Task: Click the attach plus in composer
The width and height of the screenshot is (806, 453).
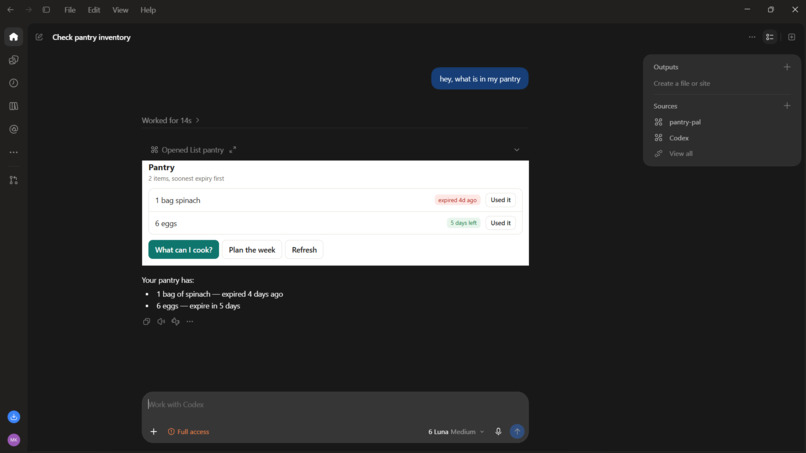Action: (154, 431)
